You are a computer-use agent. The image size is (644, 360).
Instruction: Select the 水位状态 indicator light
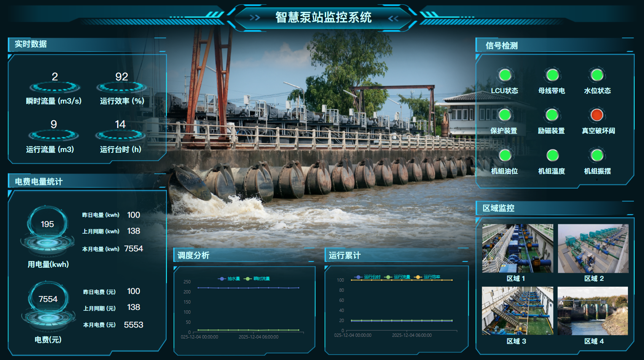[597, 75]
